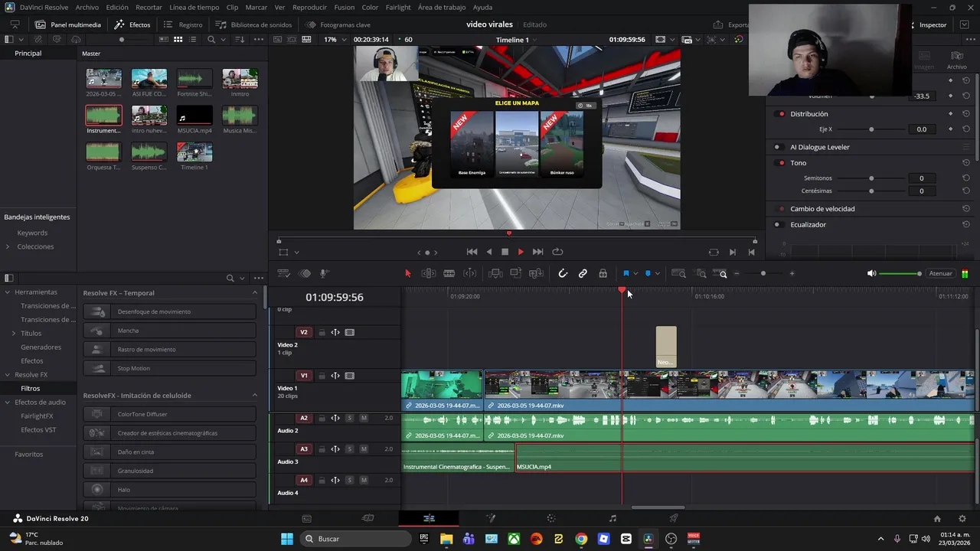The image size is (980, 551).
Task: Expand the Colecciones smart bin
Action: point(8,246)
